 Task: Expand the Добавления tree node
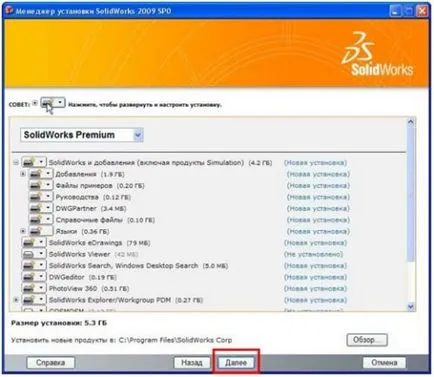point(23,174)
